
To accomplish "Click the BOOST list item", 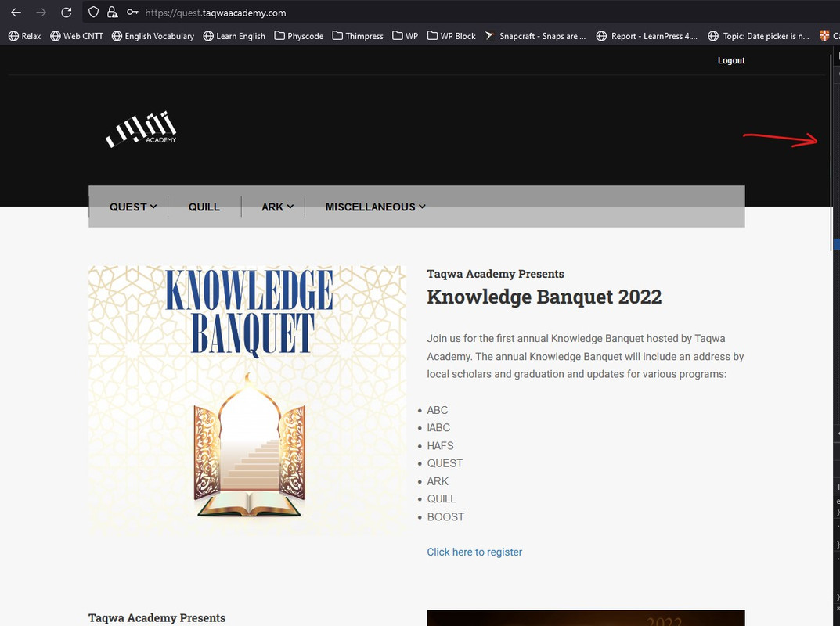I will (x=445, y=516).
